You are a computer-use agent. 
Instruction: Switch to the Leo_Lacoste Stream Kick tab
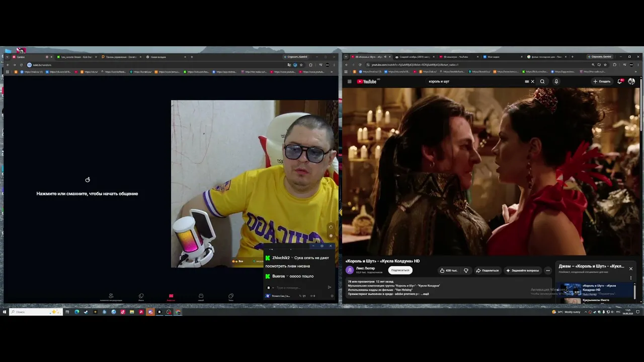click(76, 57)
